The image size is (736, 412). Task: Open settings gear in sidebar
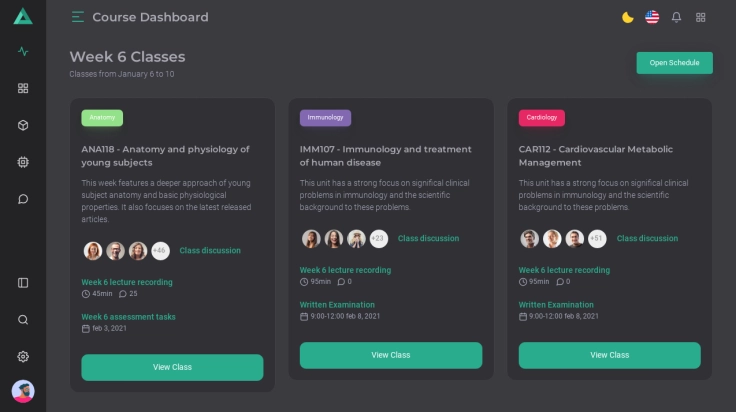pos(23,357)
